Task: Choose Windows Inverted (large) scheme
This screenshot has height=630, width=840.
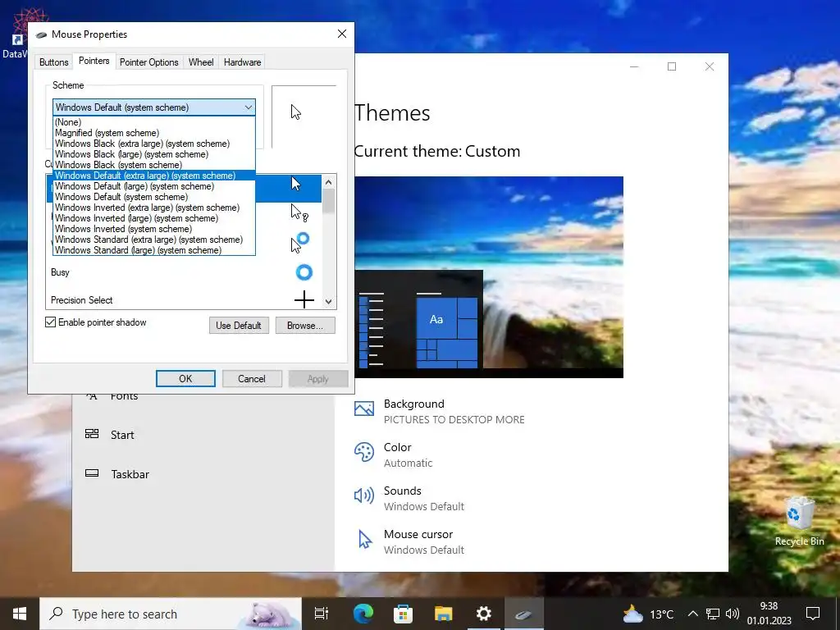Action: tap(154, 218)
